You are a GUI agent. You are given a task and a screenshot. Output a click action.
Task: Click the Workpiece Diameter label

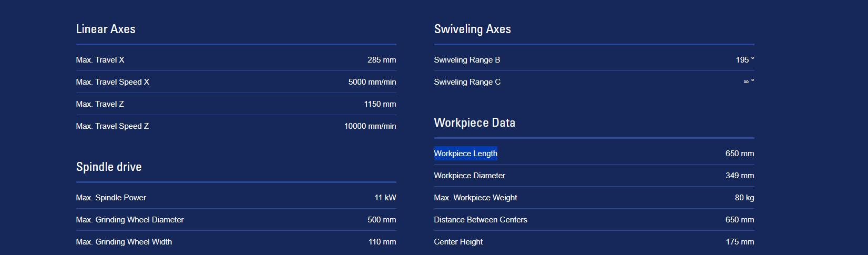click(469, 176)
